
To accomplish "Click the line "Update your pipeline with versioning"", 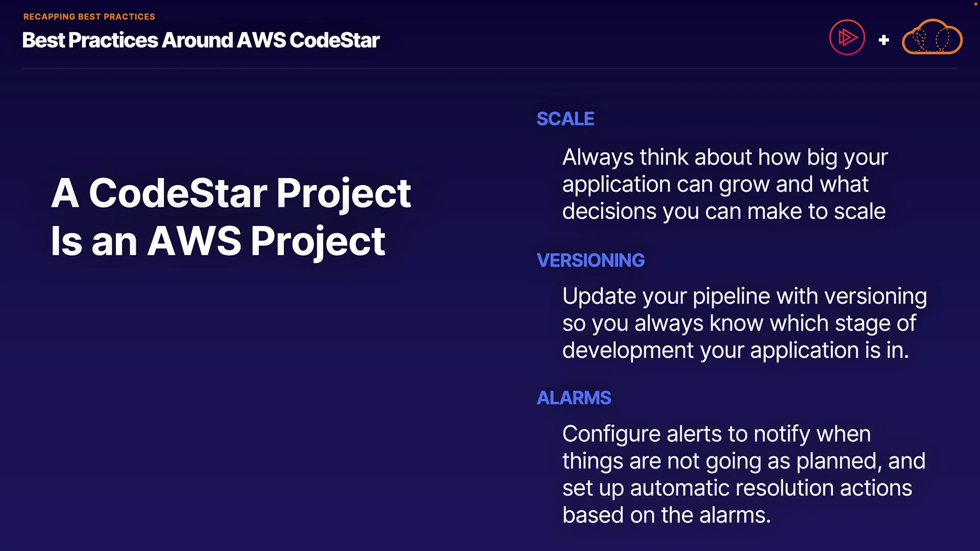I will tap(744, 296).
